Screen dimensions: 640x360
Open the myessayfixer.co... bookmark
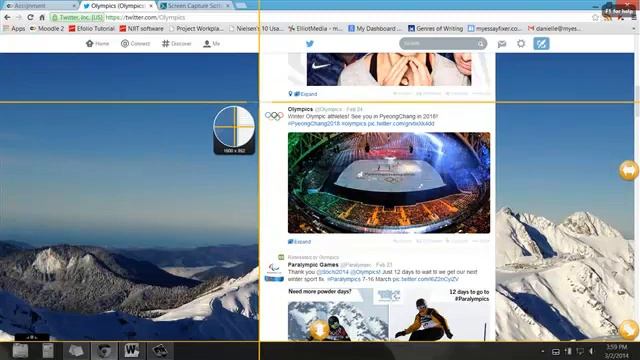tap(495, 29)
